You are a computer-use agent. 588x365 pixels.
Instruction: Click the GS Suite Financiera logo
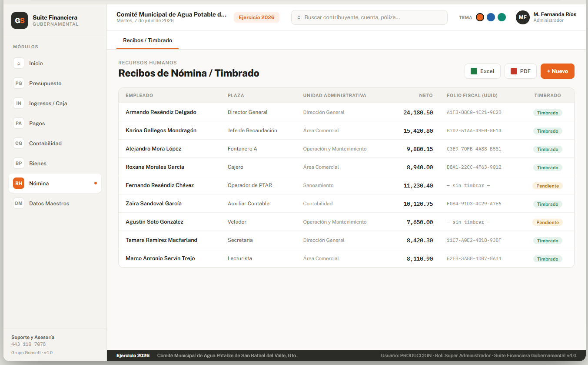(20, 20)
